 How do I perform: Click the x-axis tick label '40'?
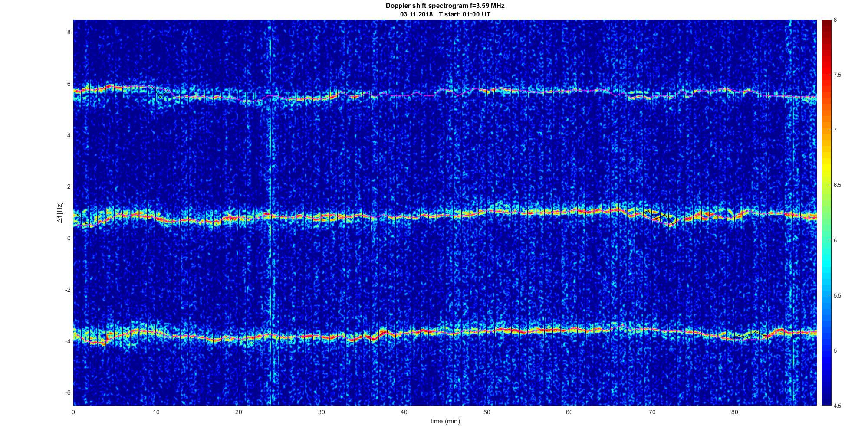coord(404,412)
